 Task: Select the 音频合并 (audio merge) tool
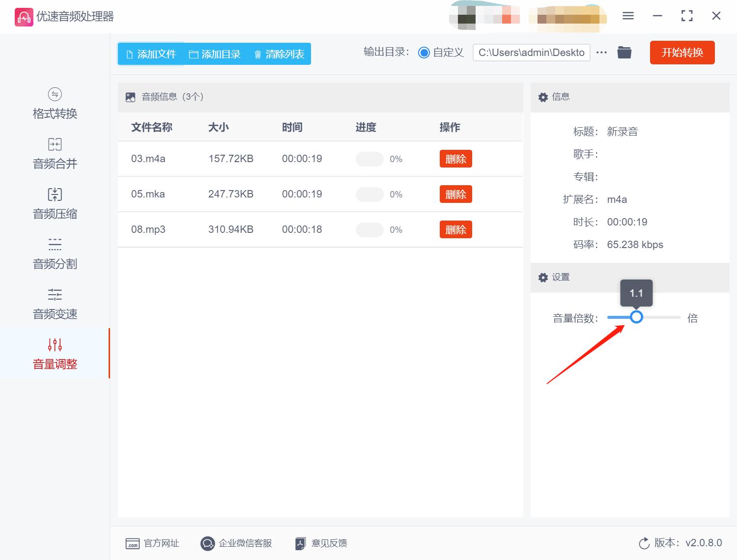pos(54,153)
